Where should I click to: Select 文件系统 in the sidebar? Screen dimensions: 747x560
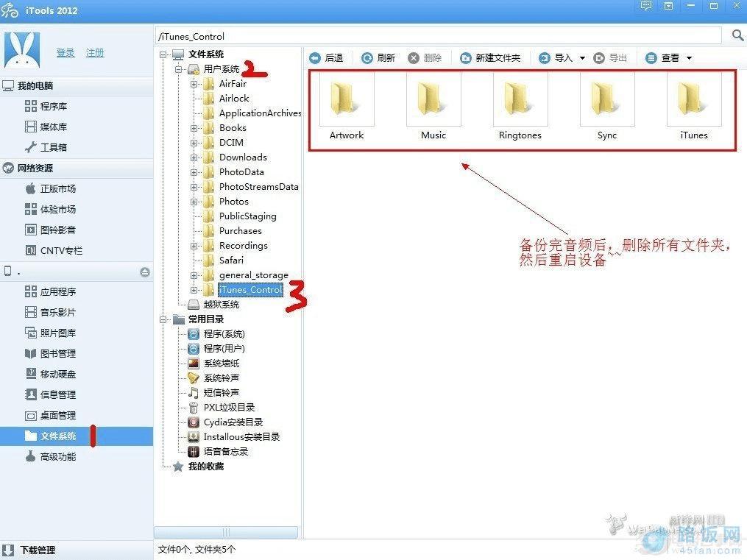[x=77, y=436]
